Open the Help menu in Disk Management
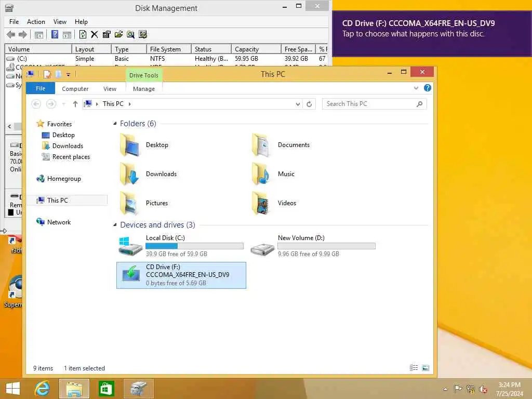The height and width of the screenshot is (399, 532). (81, 22)
